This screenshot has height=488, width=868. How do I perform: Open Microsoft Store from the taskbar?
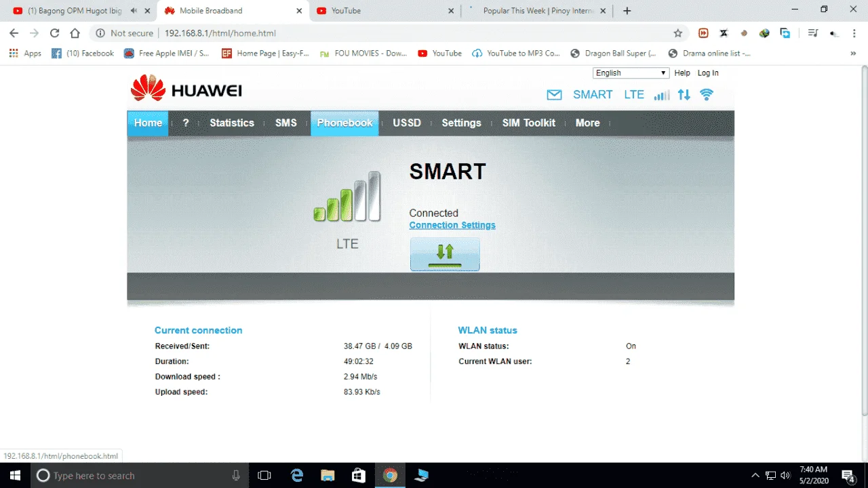359,475
